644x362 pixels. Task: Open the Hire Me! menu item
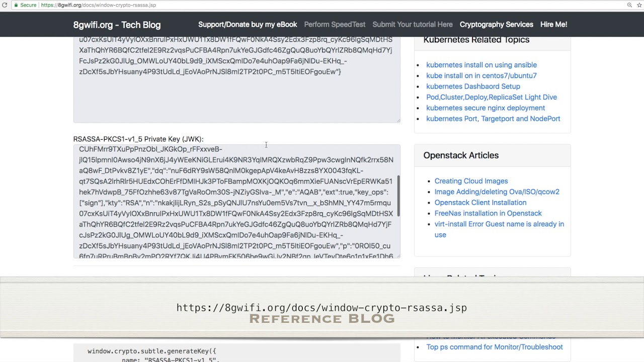553,24
